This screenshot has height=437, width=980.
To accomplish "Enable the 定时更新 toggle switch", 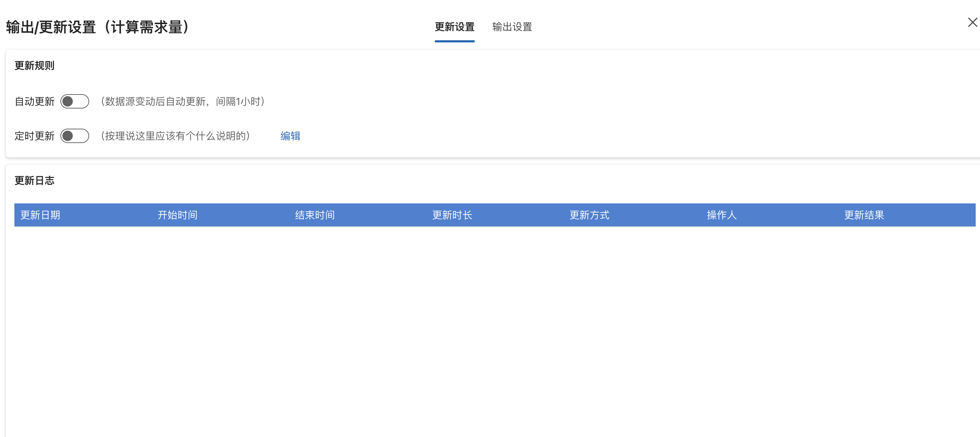I will tap(74, 136).
